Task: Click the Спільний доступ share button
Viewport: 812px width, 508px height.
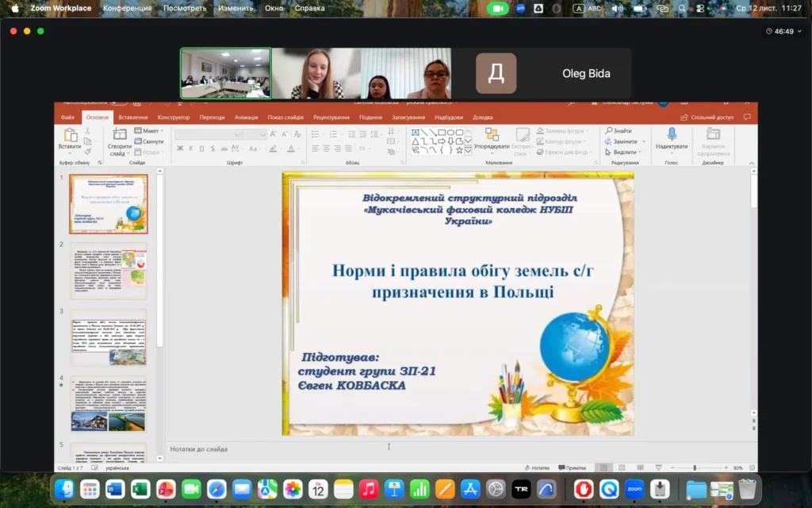Action: (x=707, y=117)
